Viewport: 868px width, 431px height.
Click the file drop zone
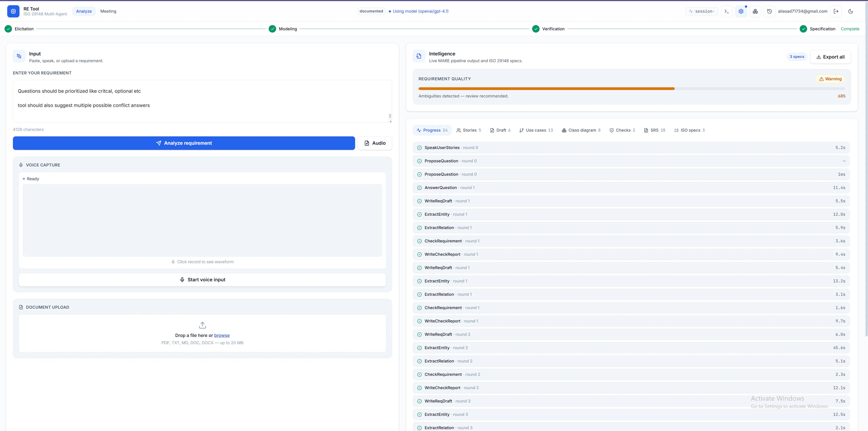203,333
